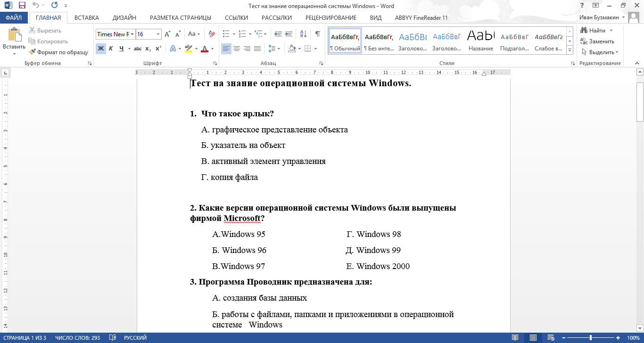Click Заменить (Replace) button
Viewport: 644px width, 343px height.
coord(597,41)
